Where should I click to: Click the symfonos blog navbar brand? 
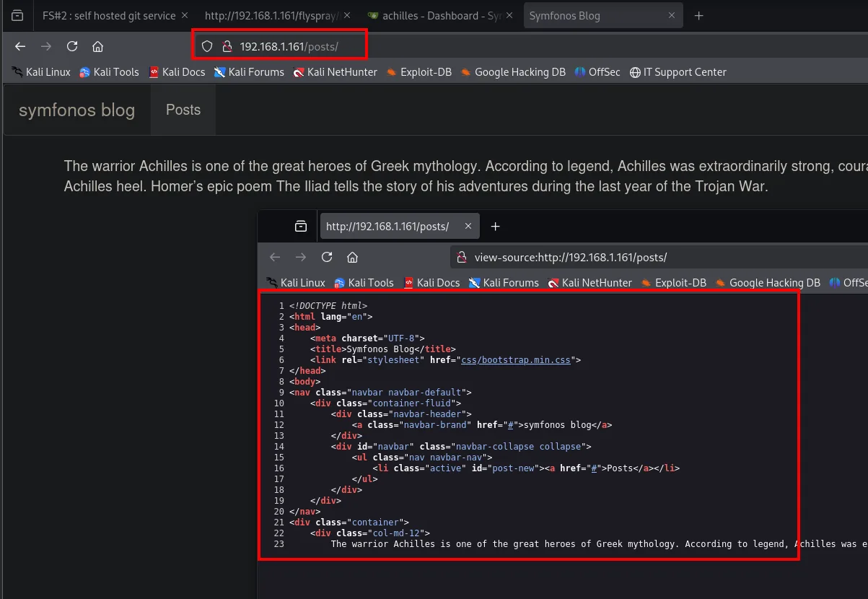[x=76, y=110]
